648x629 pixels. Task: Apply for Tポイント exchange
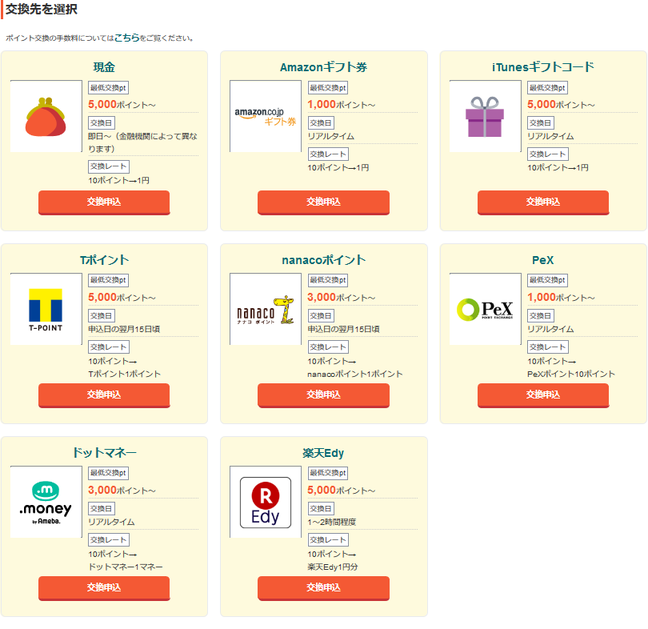104,395
